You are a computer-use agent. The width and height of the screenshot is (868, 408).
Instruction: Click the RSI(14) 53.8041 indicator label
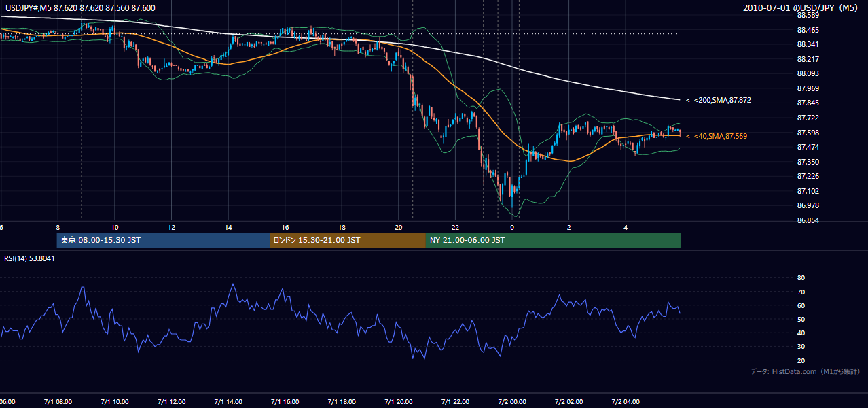(x=29, y=258)
